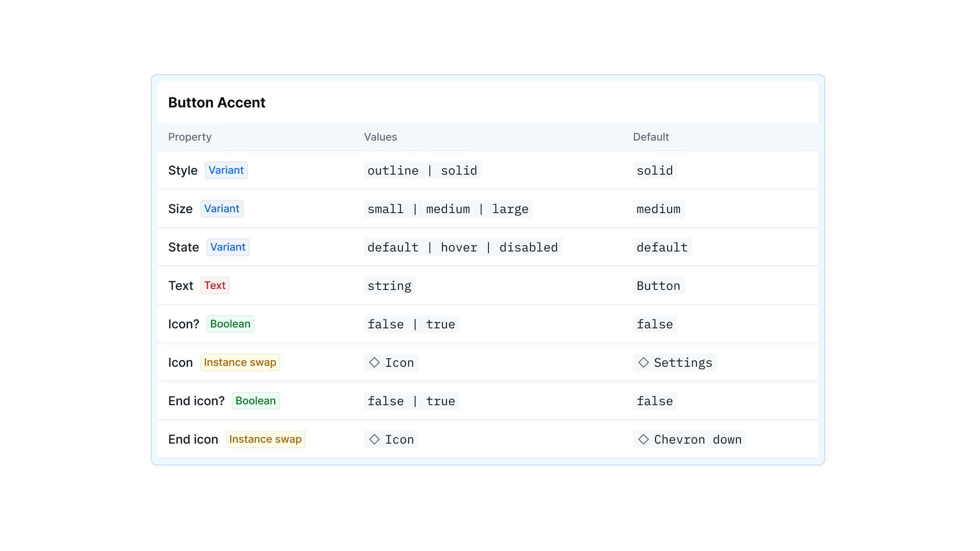Click the Variant badge next to Size
980x551 pixels.
click(x=222, y=209)
